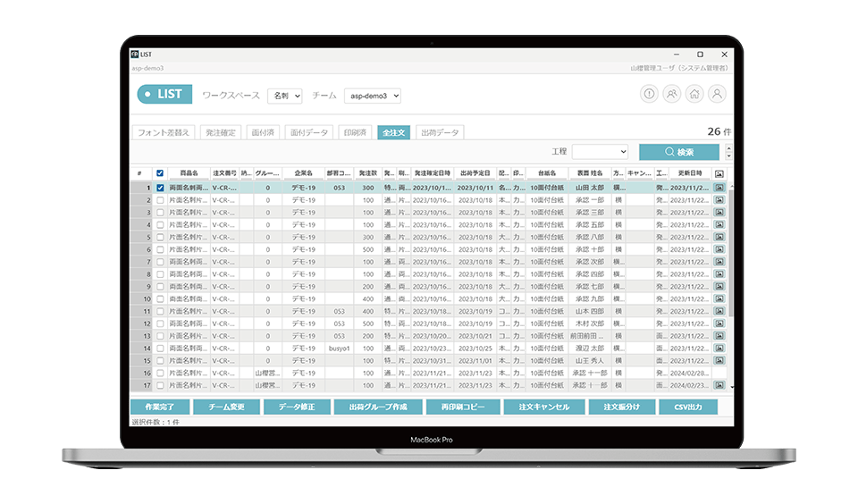The height and width of the screenshot is (504, 858).
Task: Open image preview icon for row 12
Action: coord(719,323)
